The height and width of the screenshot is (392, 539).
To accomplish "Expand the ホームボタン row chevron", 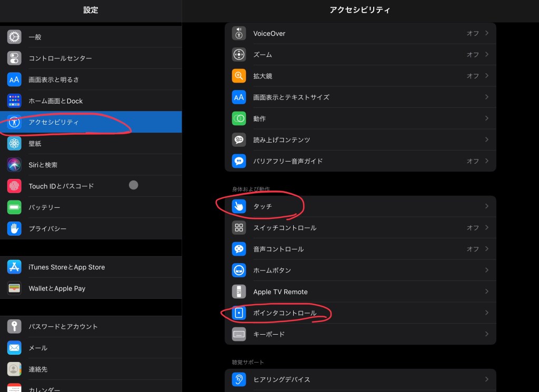I will pos(487,270).
